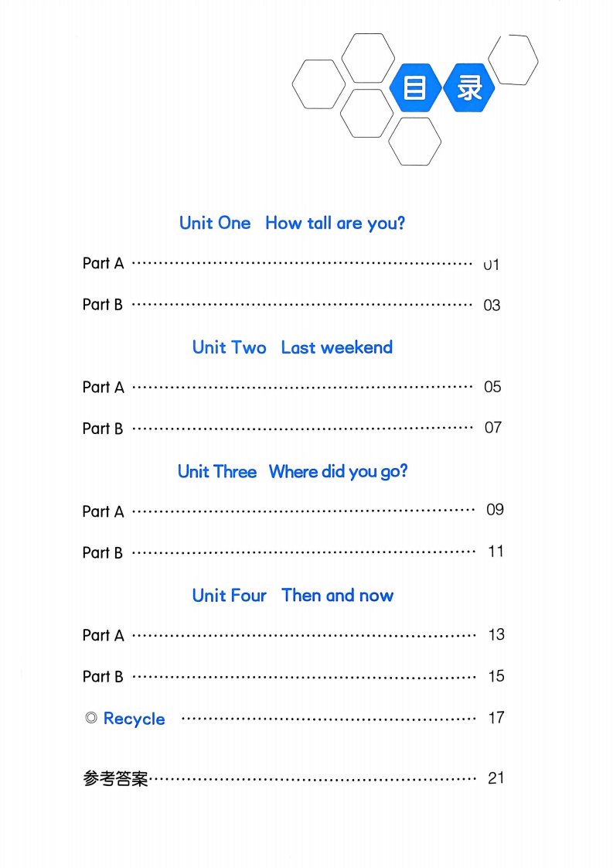Click the empty hexagon at far right
Screen dimensions: 613x868
(513, 60)
